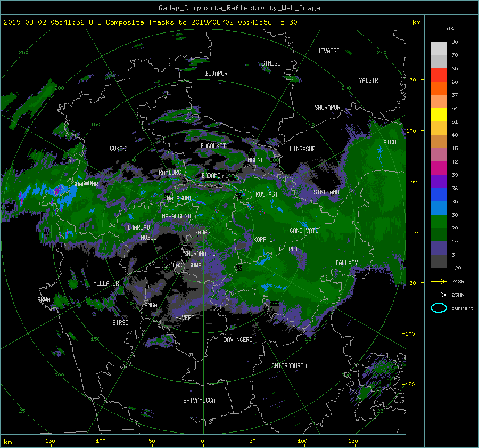The width and height of the screenshot is (479, 448).
Task: Click the RAMDURG city label
Action: point(170,173)
